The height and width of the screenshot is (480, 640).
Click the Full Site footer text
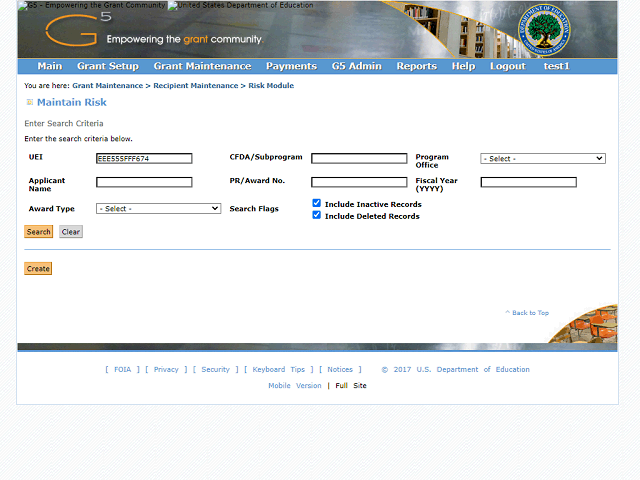pos(351,386)
